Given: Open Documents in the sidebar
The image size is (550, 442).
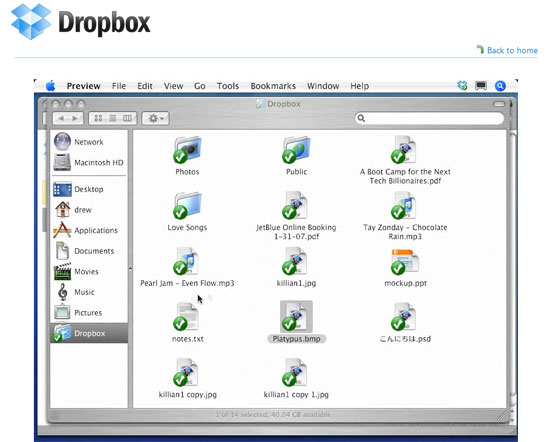Looking at the screenshot, I should tap(89, 251).
